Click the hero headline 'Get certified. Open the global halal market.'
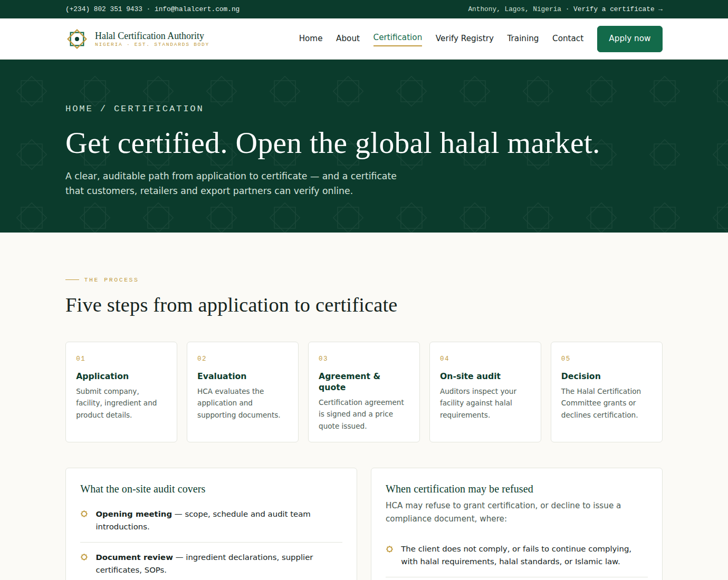This screenshot has width=728, height=580. (x=332, y=143)
